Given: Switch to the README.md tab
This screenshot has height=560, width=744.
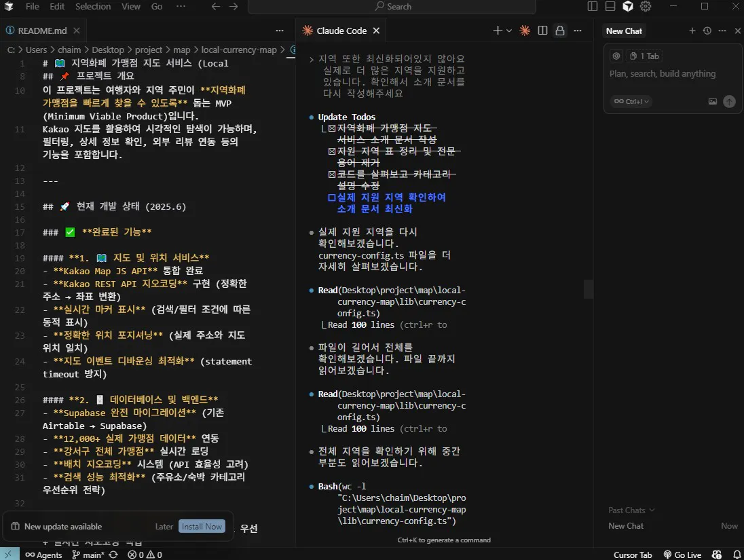Looking at the screenshot, I should pyautogui.click(x=42, y=30).
